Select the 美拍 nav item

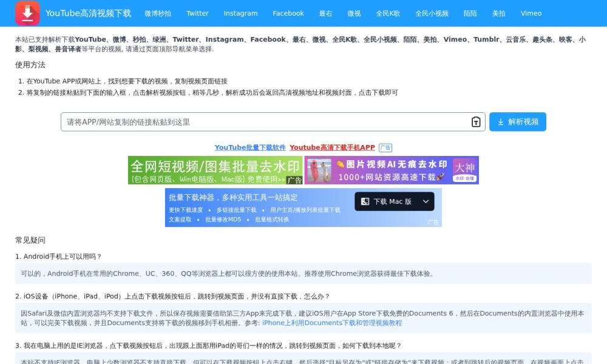pos(498,13)
